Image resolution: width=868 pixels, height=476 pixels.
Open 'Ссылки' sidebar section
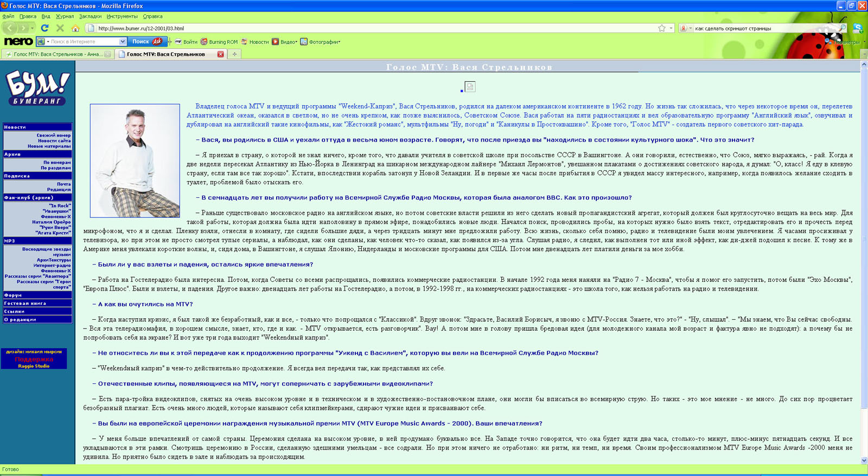pos(37,312)
